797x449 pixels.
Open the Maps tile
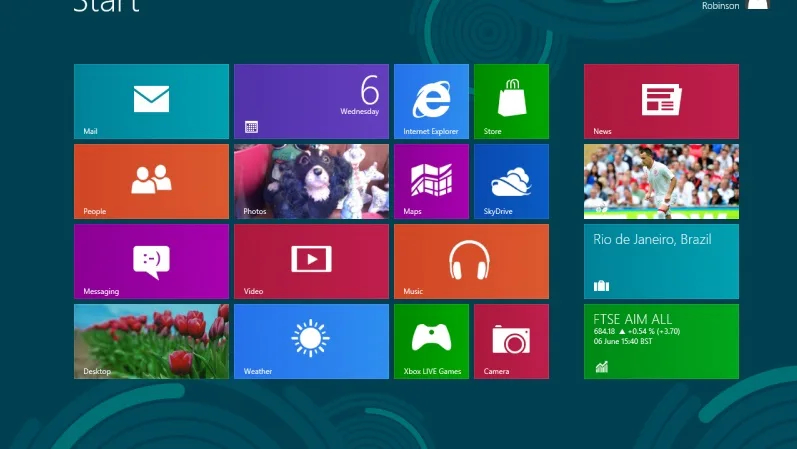432,182
